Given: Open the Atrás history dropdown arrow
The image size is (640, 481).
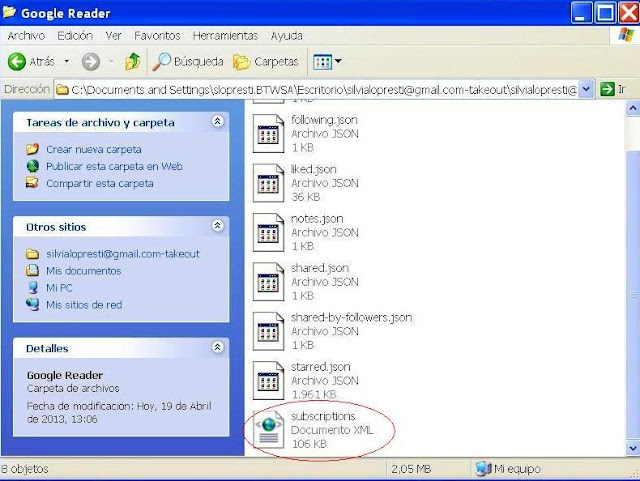Looking at the screenshot, I should 67,62.
